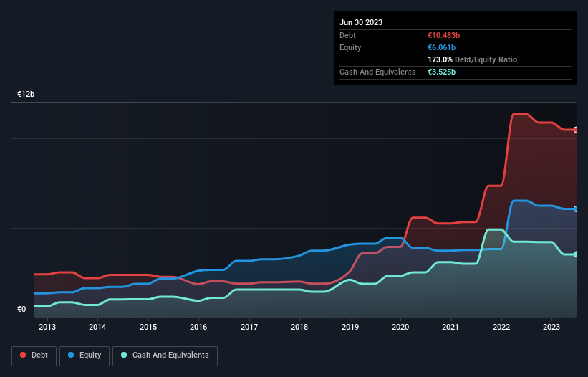Screen dimensions: 588x377
Task: Click the €10.483b debt value
Action: [x=443, y=35]
